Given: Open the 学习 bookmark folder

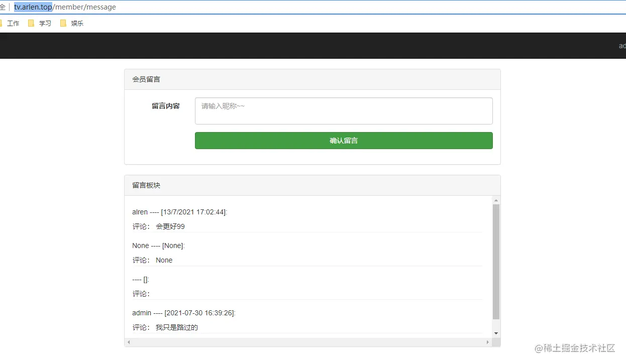Looking at the screenshot, I should tap(40, 23).
